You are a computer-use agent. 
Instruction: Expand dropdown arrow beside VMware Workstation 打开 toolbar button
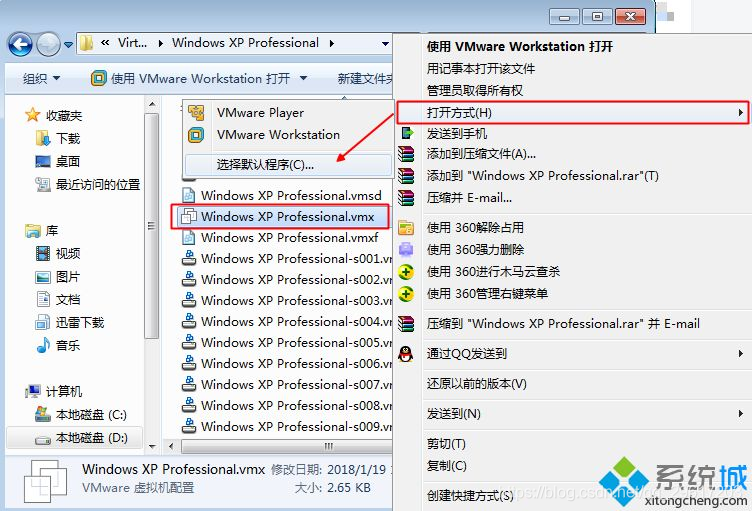pyautogui.click(x=304, y=78)
